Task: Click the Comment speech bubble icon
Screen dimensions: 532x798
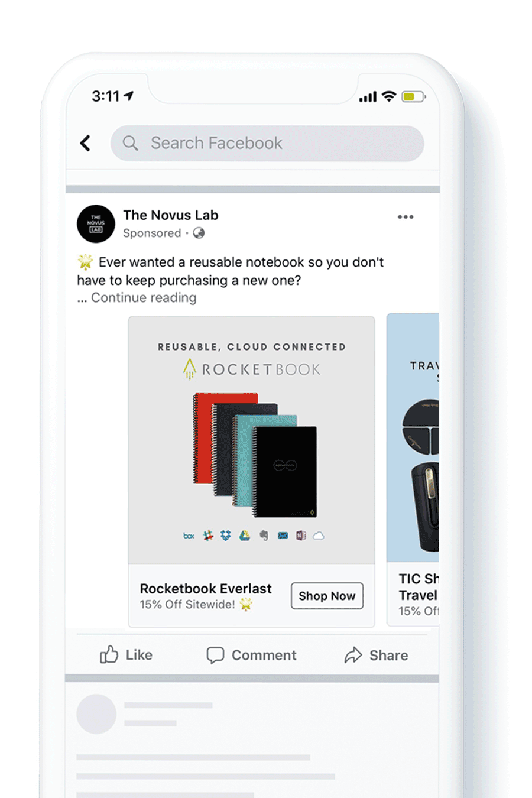Action: (215, 655)
